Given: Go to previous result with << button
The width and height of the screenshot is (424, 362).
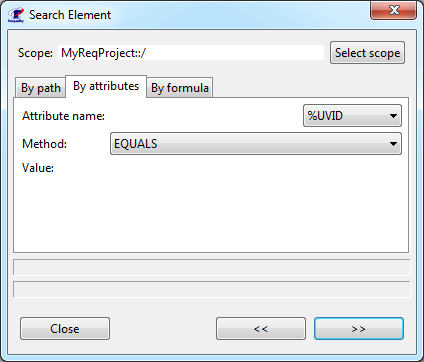Looking at the screenshot, I should pos(261,329).
